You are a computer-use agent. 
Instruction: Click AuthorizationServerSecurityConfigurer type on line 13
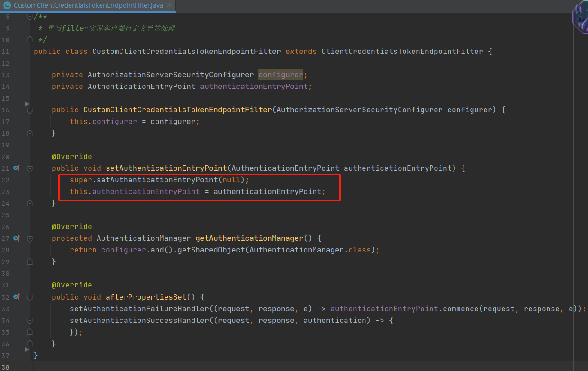pyautogui.click(x=171, y=75)
